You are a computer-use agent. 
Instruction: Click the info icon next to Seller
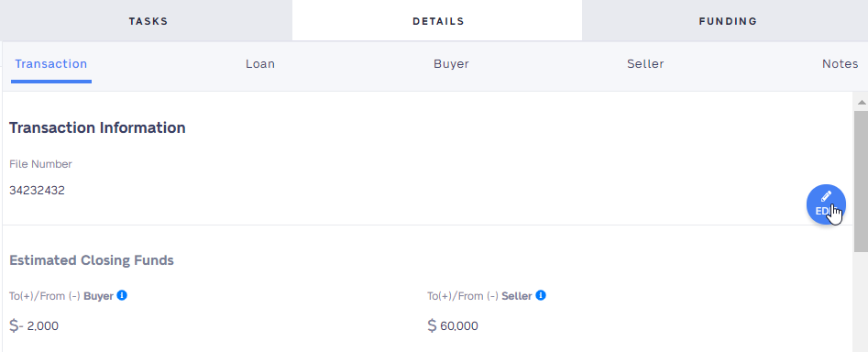coord(541,295)
